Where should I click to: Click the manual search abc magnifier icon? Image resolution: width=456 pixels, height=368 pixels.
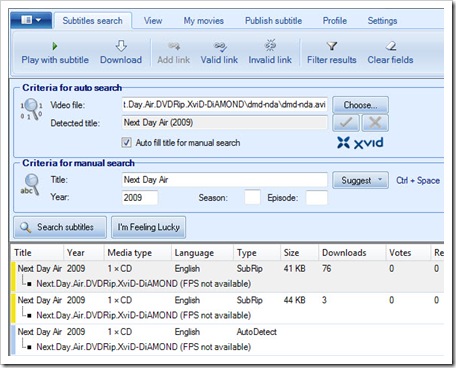pos(30,185)
